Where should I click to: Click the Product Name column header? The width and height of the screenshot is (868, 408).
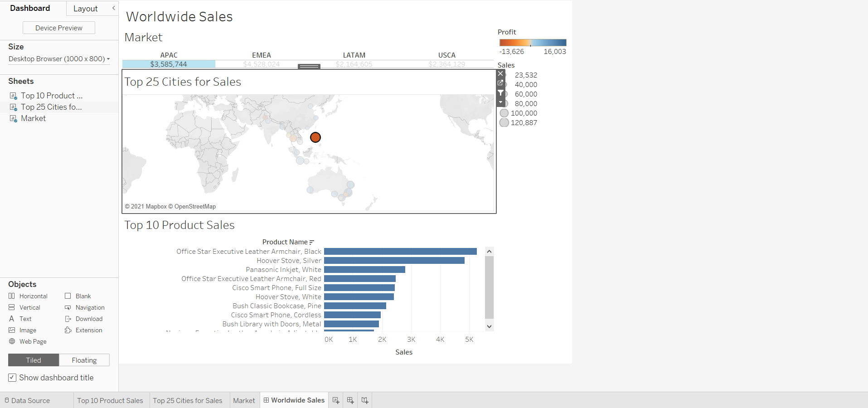(285, 242)
